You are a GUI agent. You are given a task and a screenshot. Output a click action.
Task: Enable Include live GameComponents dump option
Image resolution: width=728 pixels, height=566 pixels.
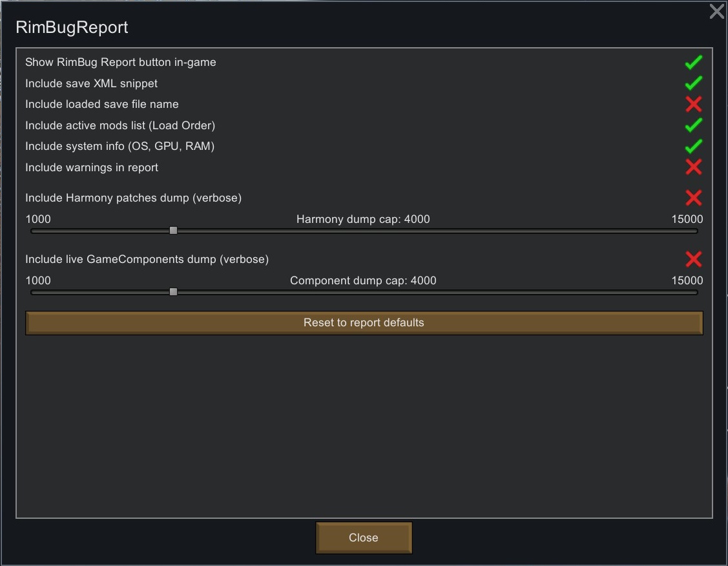point(693,259)
